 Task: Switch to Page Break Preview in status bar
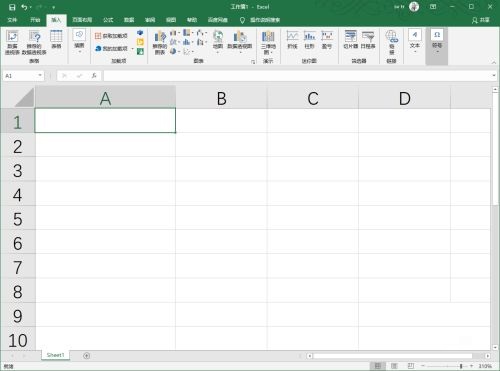pyautogui.click(x=411, y=366)
